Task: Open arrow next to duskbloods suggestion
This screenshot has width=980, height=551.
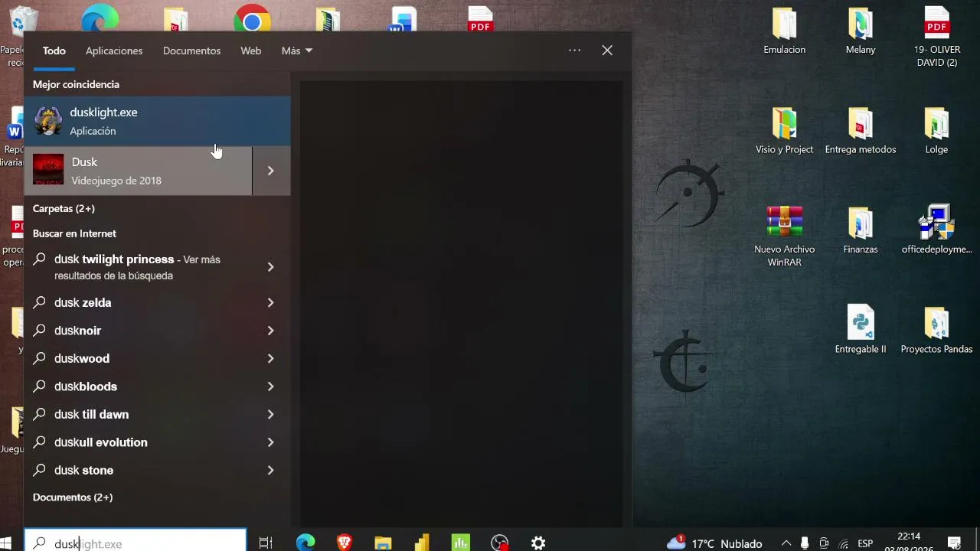Action: point(271,386)
